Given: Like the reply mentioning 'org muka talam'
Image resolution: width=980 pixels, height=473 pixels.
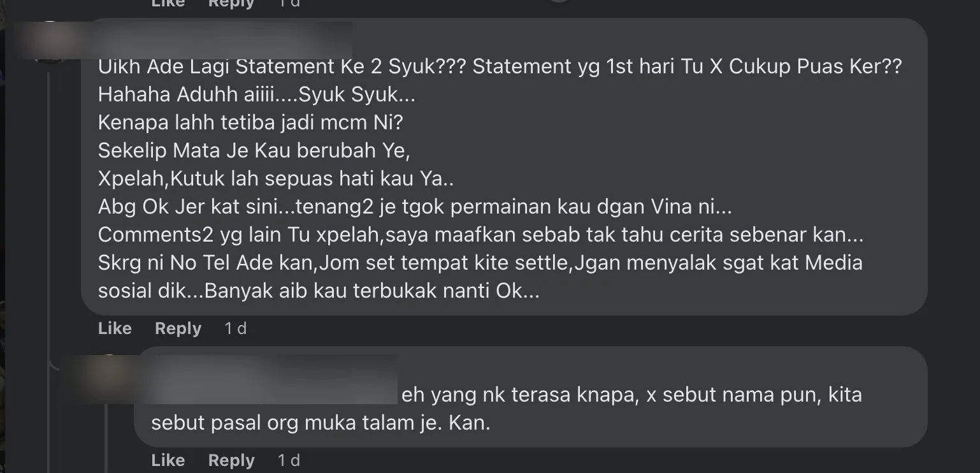Looking at the screenshot, I should click(168, 460).
